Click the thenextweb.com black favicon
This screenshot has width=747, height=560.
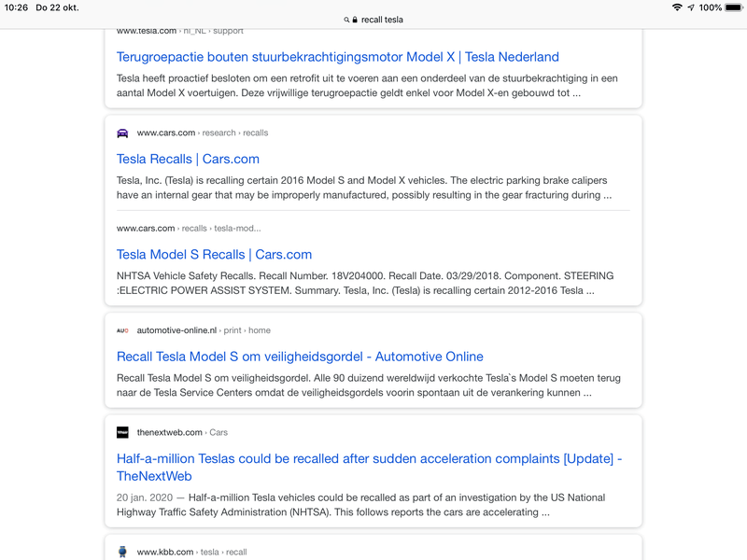click(x=122, y=432)
